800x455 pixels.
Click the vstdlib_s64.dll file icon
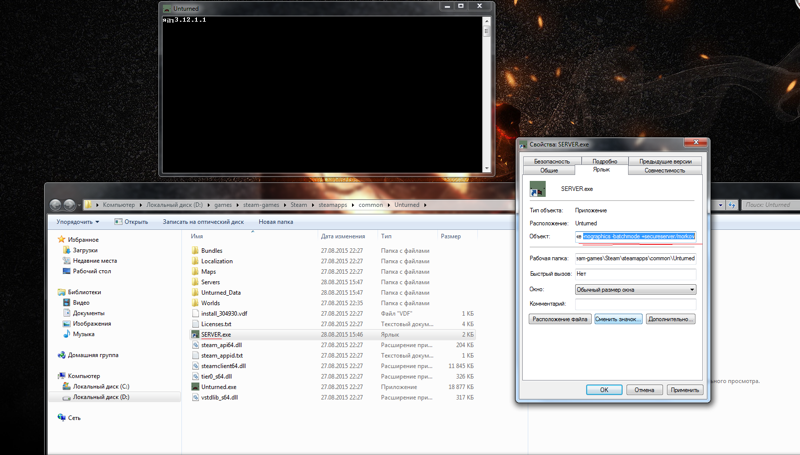195,397
